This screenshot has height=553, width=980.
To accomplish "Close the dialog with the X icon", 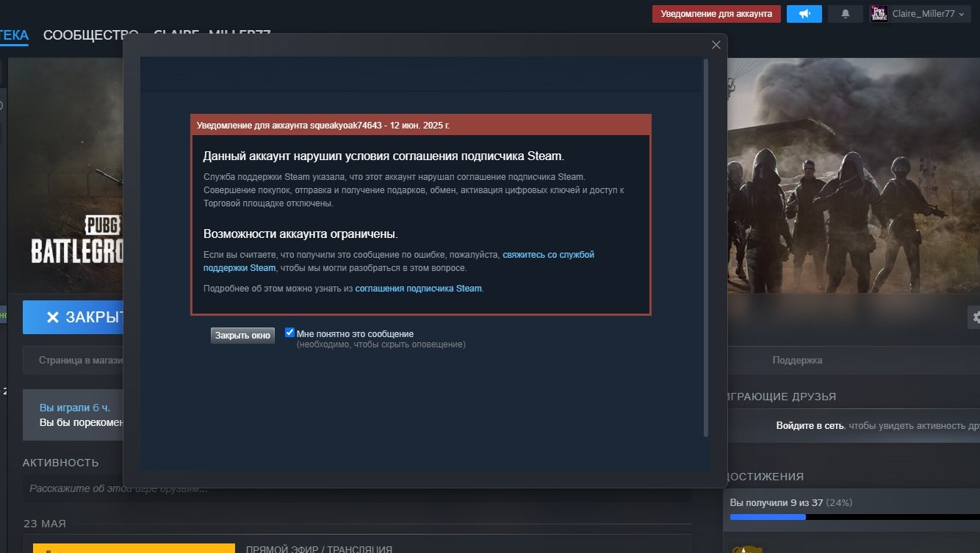I will pyautogui.click(x=716, y=45).
